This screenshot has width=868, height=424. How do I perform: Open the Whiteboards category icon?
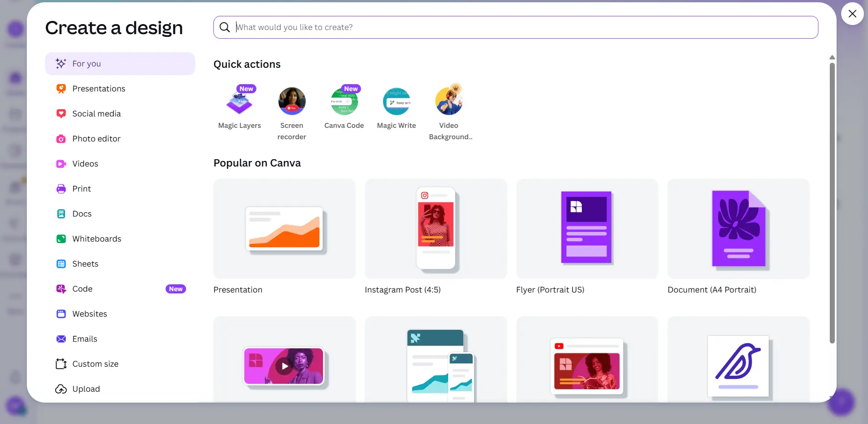coord(61,239)
